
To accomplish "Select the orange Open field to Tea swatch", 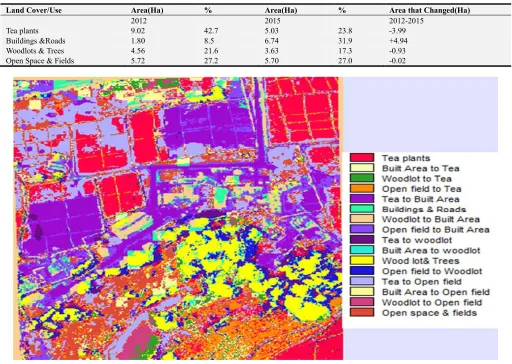I will [x=362, y=188].
